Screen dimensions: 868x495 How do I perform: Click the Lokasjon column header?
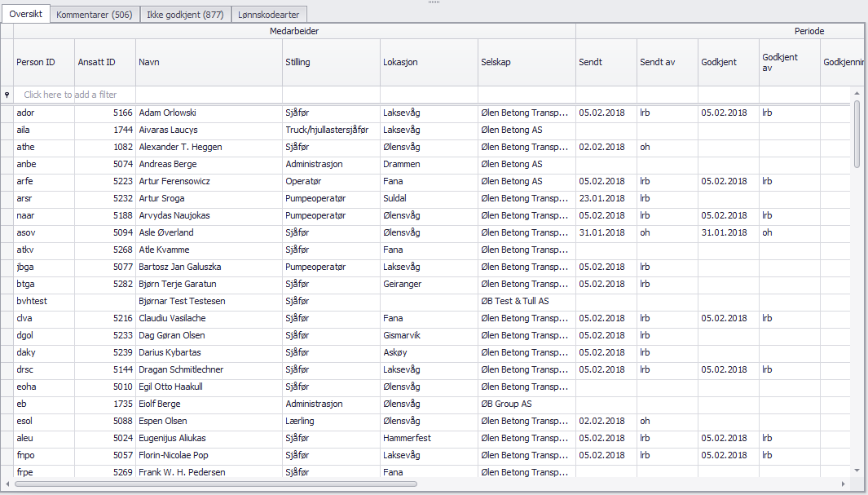429,63
